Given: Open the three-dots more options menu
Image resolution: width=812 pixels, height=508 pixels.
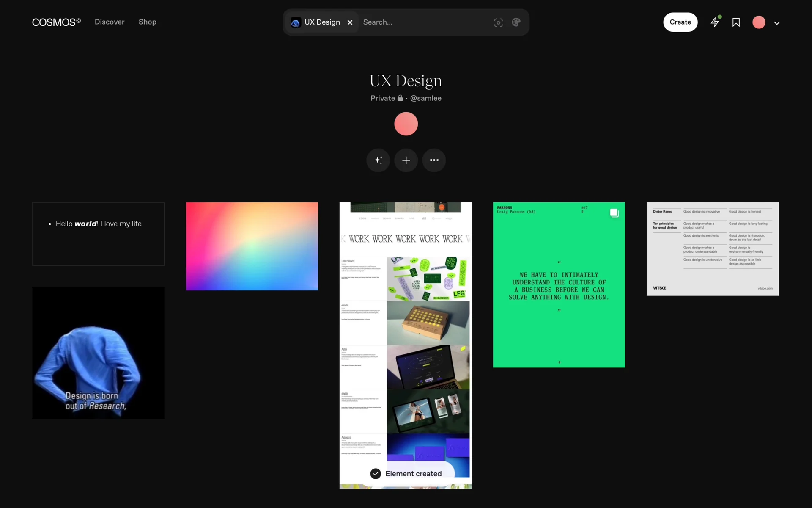Looking at the screenshot, I should click(434, 160).
